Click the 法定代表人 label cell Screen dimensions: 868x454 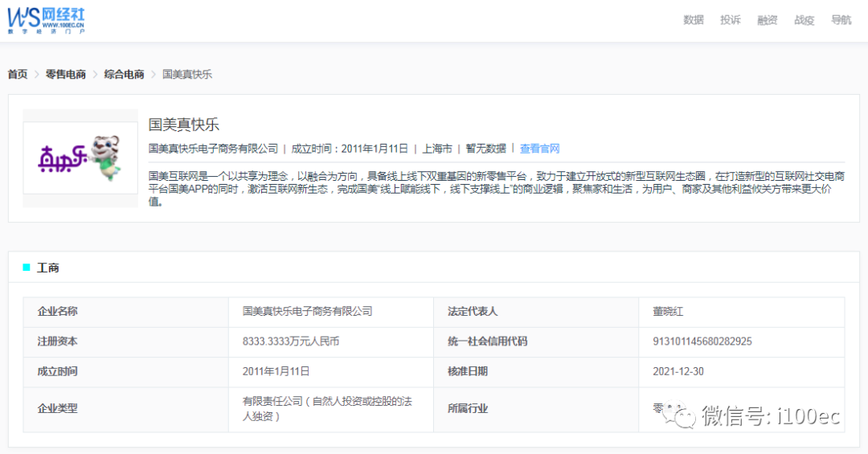pos(536,312)
